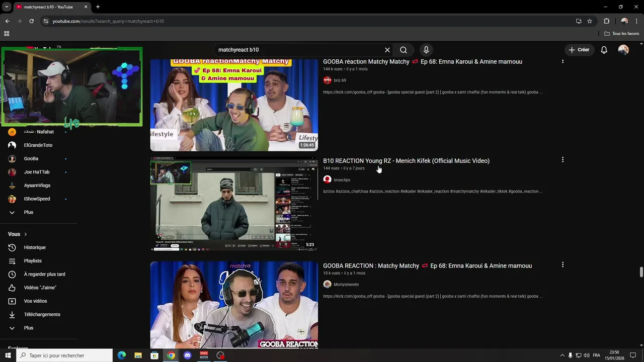644x362 pixels.
Task: Open the briz 69 channel
Action: (340, 80)
